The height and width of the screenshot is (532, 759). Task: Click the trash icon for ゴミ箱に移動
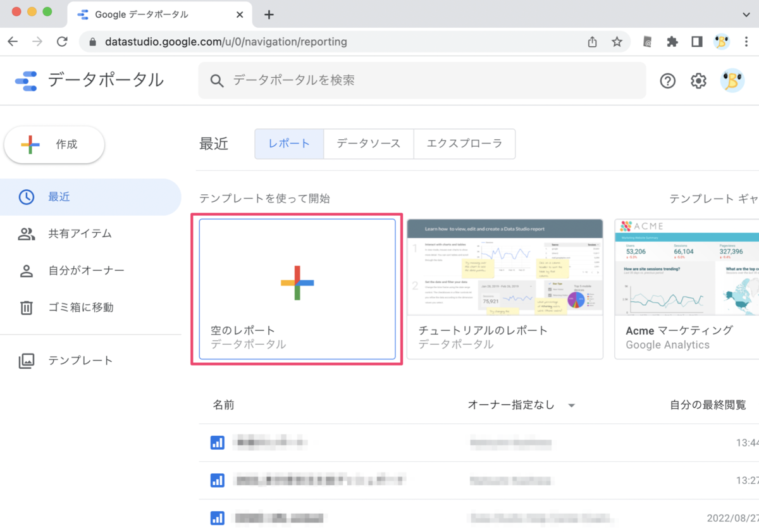tap(26, 308)
